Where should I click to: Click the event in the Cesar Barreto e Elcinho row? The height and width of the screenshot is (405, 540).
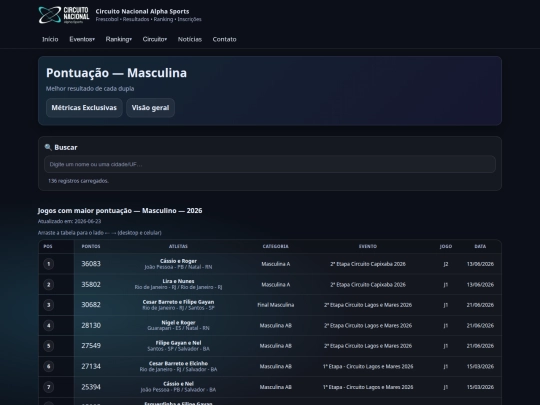click(x=368, y=366)
